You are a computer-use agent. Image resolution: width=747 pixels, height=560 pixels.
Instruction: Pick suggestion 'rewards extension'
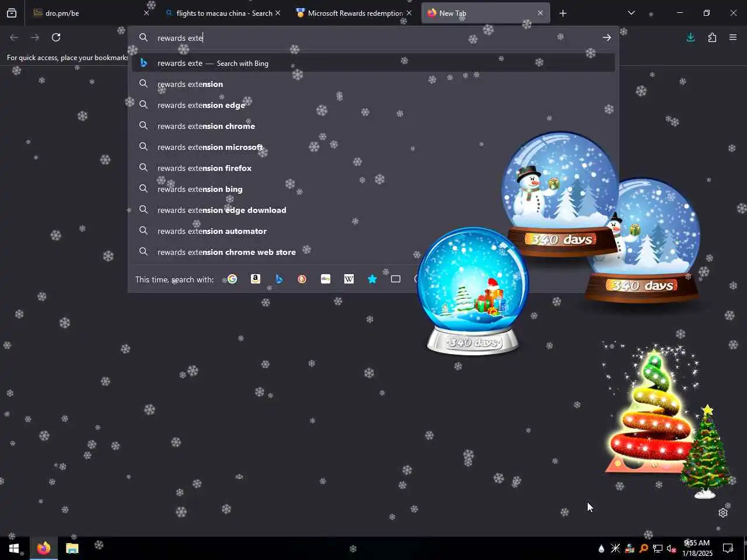(x=373, y=84)
